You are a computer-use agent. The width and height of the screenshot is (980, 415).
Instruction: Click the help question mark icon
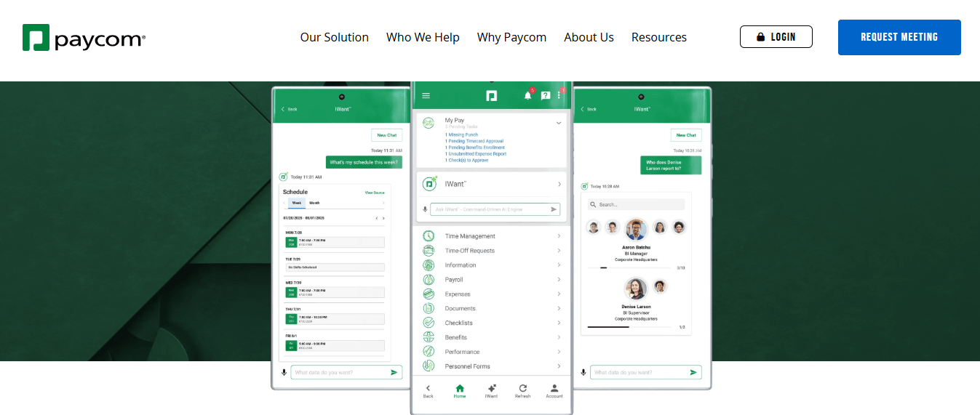pyautogui.click(x=545, y=95)
